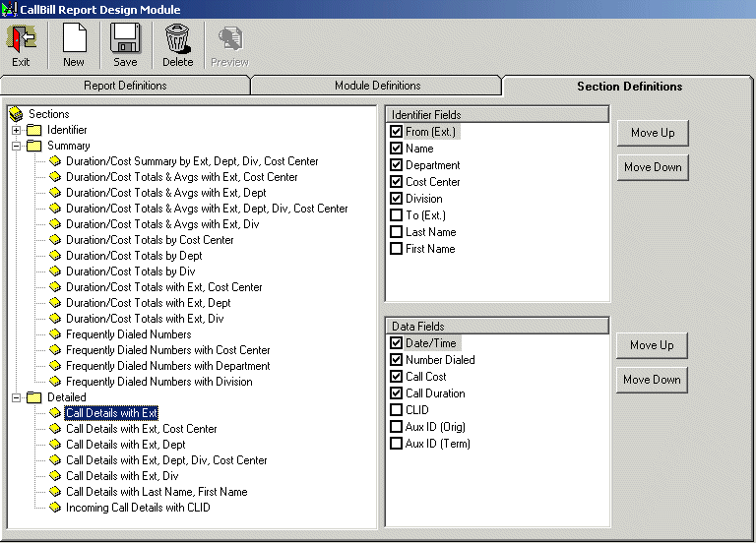This screenshot has width=756, height=543.
Task: Click icon beside Incoming Call Details with CLID
Action: [x=55, y=508]
